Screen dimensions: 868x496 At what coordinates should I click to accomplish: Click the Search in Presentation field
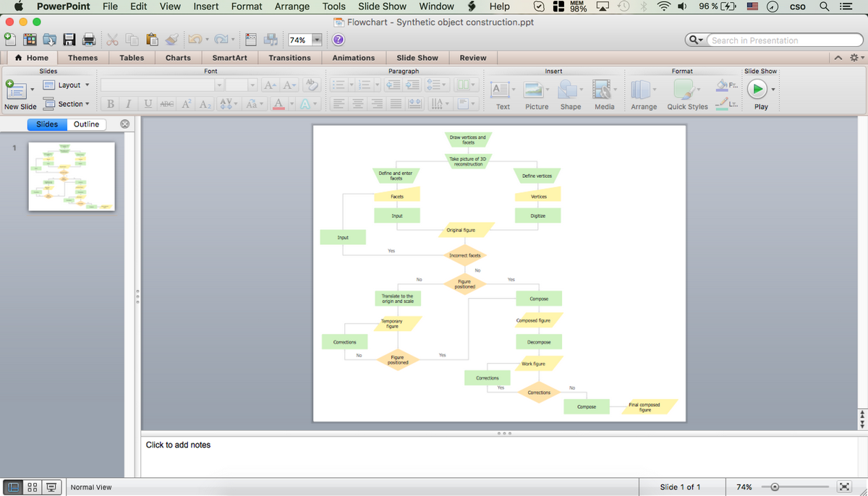click(773, 40)
